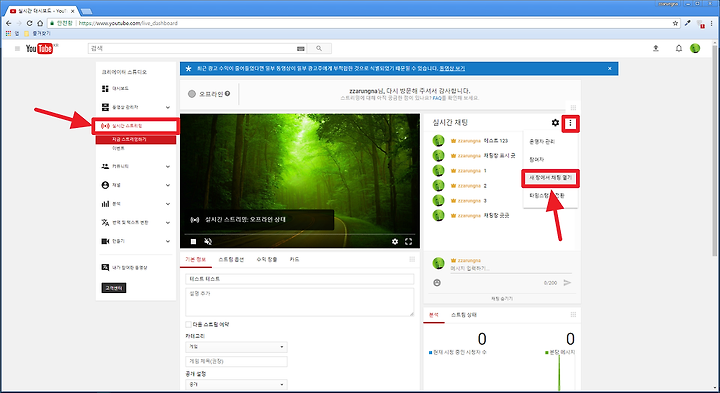Open the Analytics (분석) bar-chart icon
The image size is (720, 393).
click(105, 204)
